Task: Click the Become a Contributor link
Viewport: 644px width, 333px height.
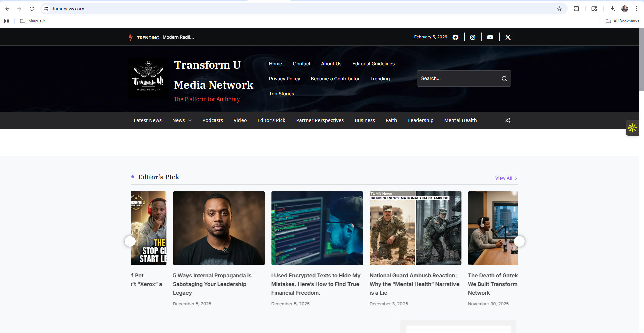Action: point(335,79)
